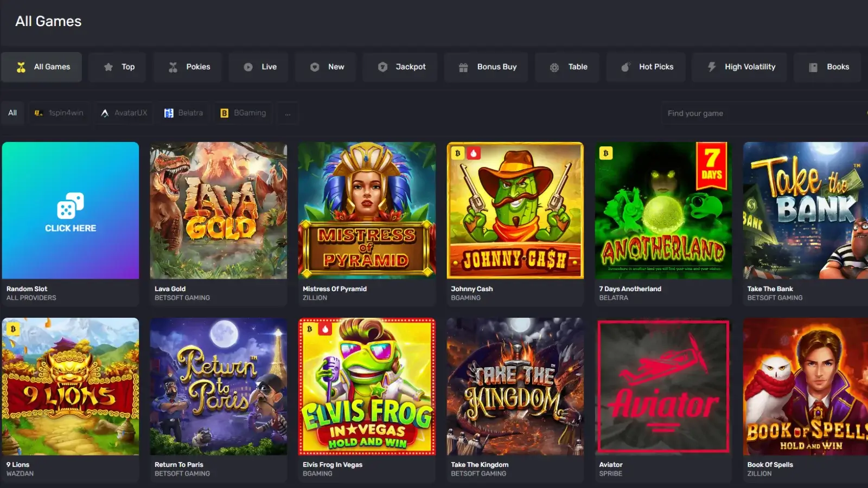This screenshot has height=488, width=868.
Task: Select the All providers filter
Action: (x=12, y=113)
